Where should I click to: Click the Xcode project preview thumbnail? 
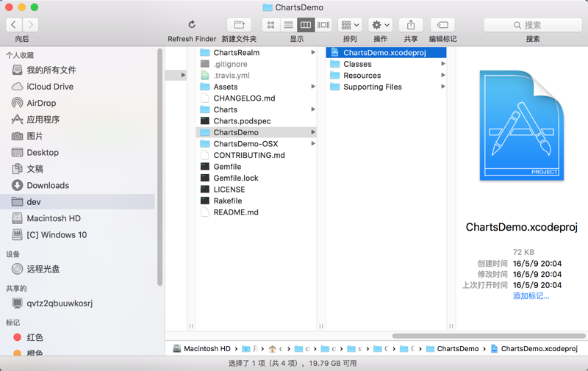coord(522,126)
